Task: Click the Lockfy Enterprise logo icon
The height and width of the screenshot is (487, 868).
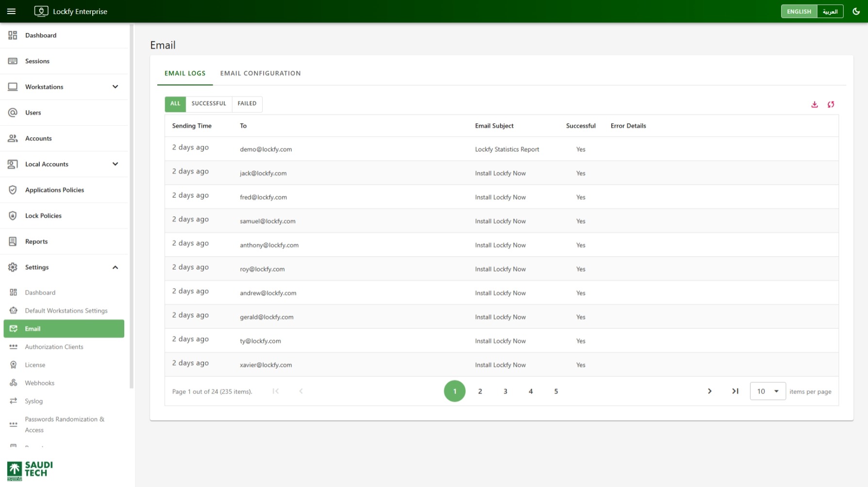Action: pyautogui.click(x=41, y=11)
